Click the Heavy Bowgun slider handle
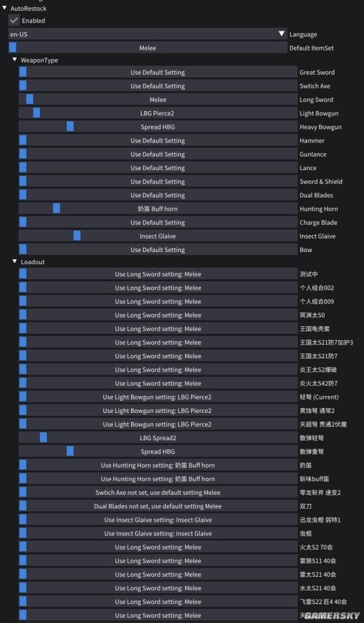The width and height of the screenshot is (364, 623). coord(70,127)
